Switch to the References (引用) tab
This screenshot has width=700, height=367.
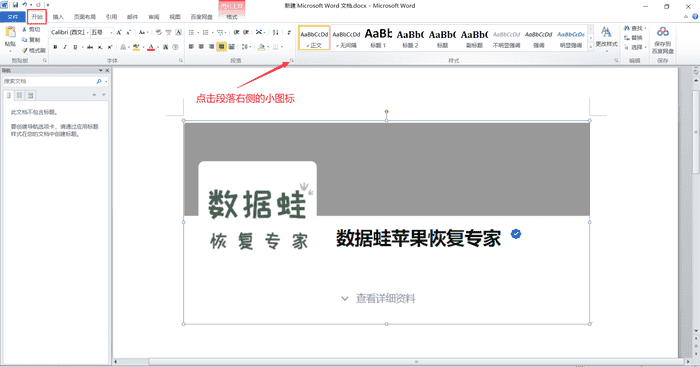click(111, 17)
